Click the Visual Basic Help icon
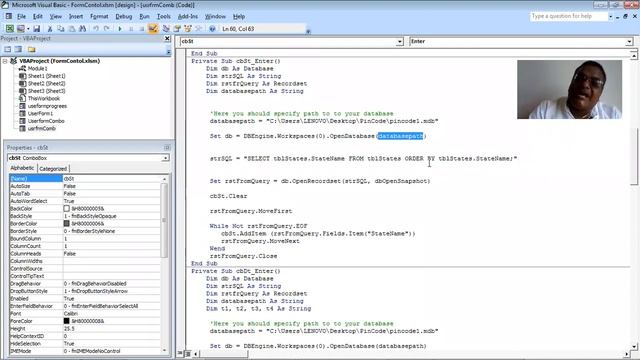The width and height of the screenshot is (640, 360). point(212,29)
